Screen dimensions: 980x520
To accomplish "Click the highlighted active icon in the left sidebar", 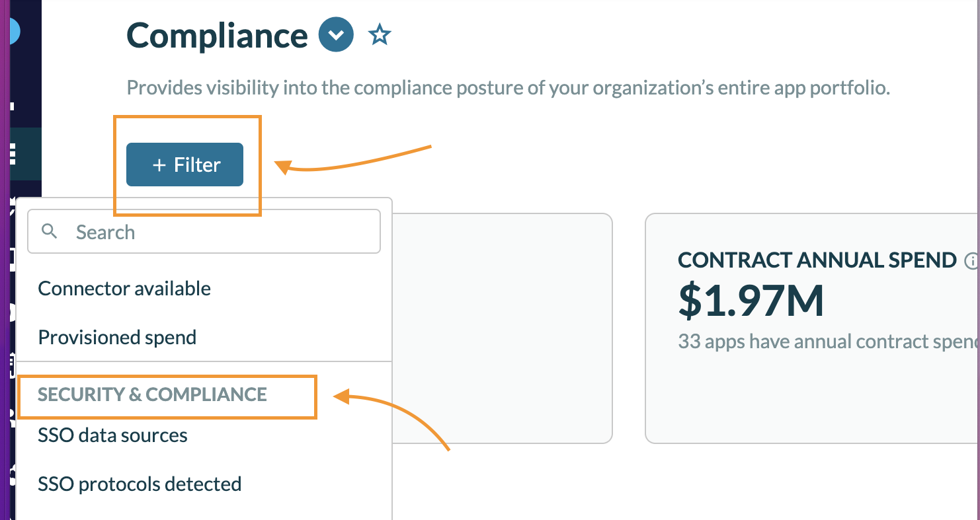I will [13, 154].
